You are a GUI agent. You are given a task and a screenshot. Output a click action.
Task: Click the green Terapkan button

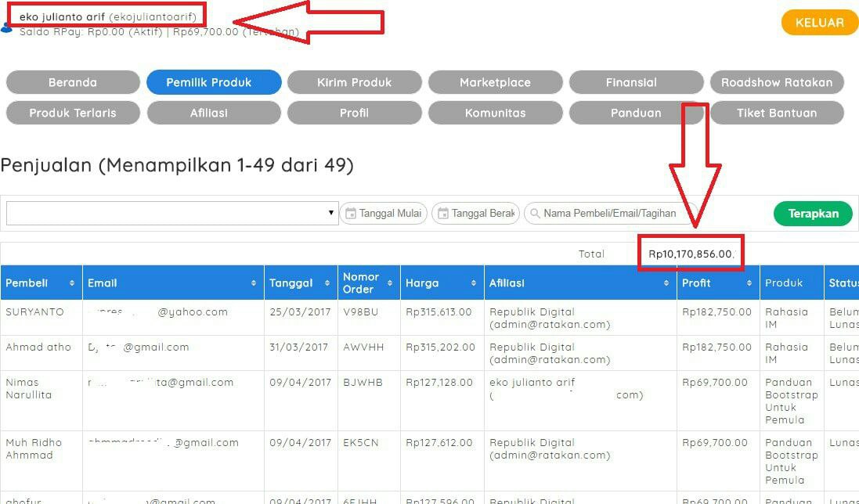[813, 214]
